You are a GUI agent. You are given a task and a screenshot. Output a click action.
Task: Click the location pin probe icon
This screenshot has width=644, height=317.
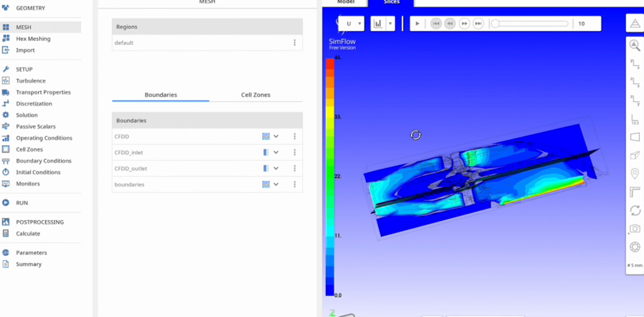[635, 173]
